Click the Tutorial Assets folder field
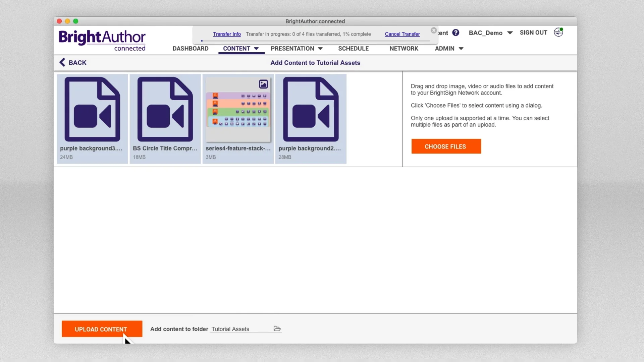Image resolution: width=644 pixels, height=362 pixels. (x=246, y=329)
